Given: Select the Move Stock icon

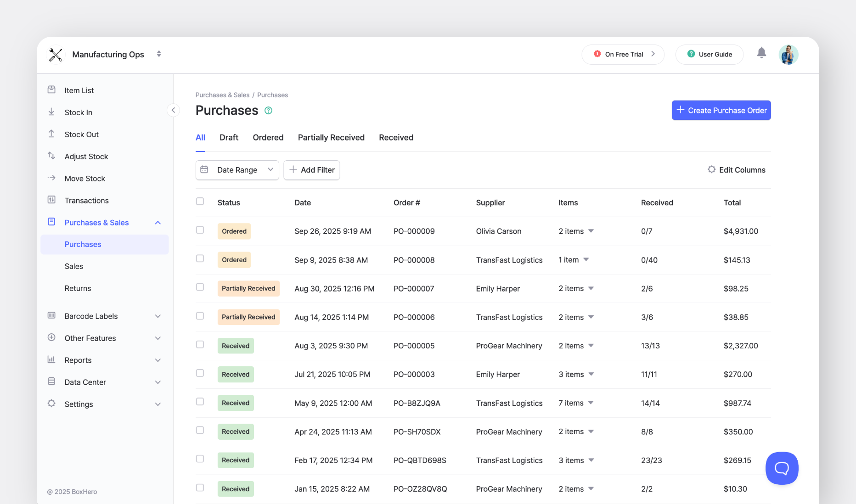Looking at the screenshot, I should click(52, 178).
